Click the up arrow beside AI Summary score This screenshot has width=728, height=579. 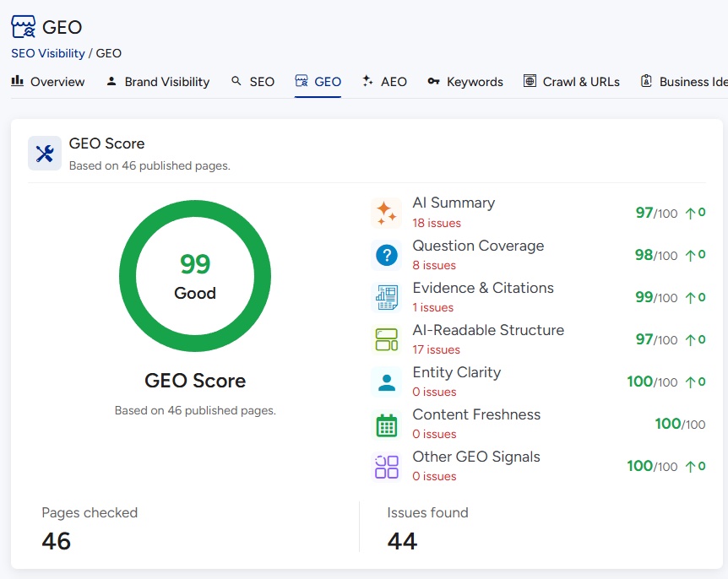pos(690,213)
